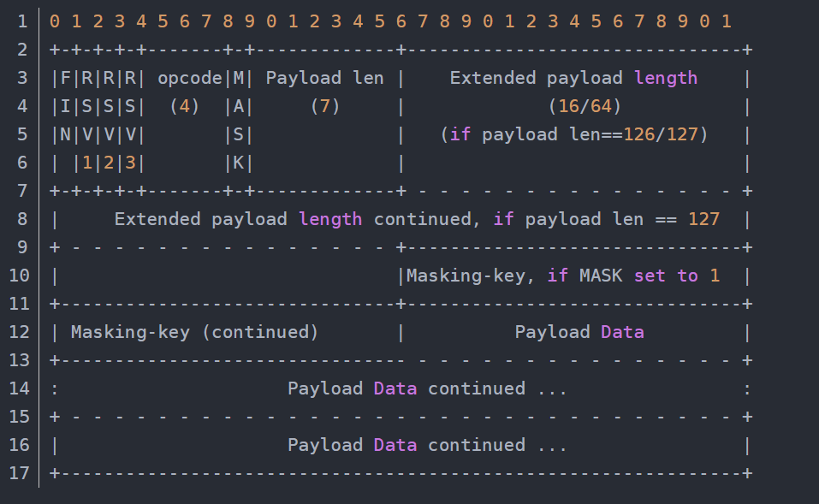
Task: Click the purple 'Data' word on line 16
Action: pos(395,445)
